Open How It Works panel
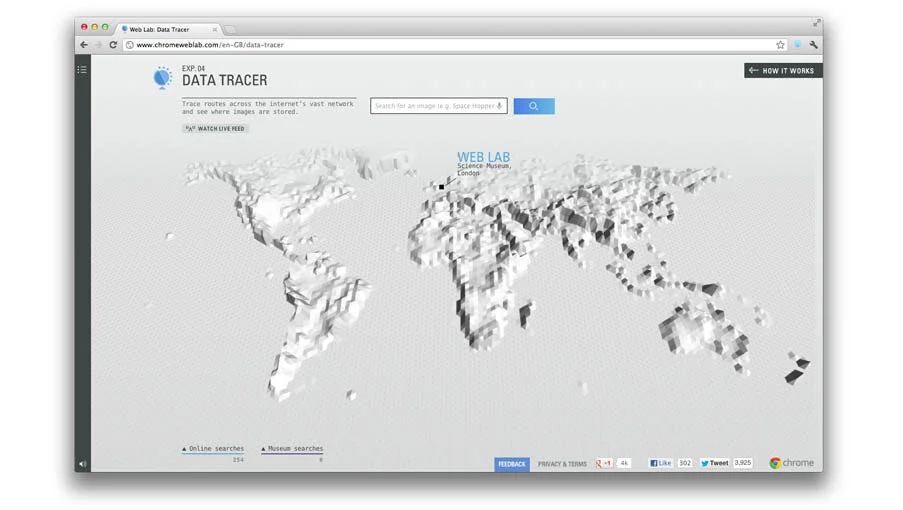 coord(783,70)
